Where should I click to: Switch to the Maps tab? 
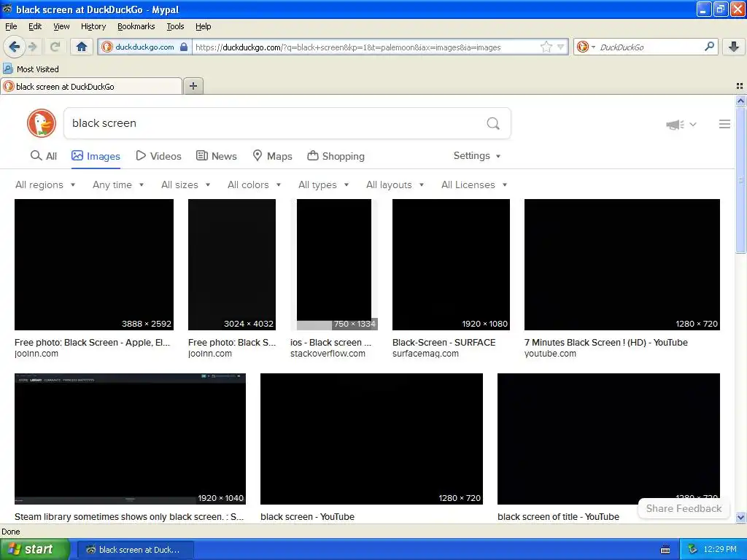[x=273, y=156]
